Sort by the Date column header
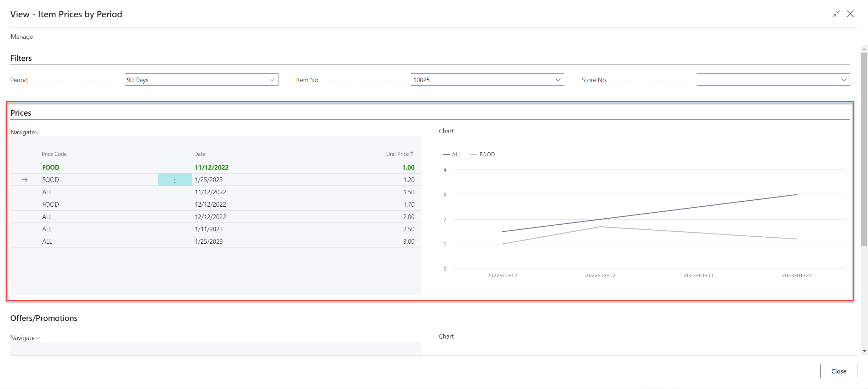 (x=199, y=154)
